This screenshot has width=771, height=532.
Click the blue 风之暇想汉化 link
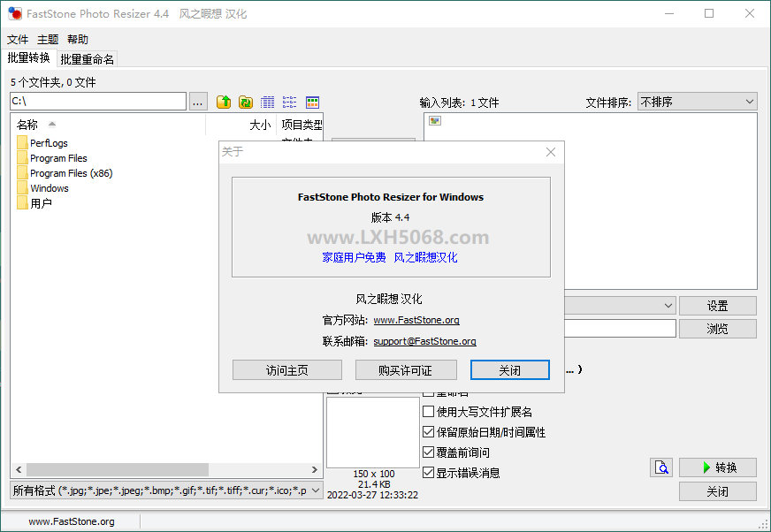click(x=426, y=257)
